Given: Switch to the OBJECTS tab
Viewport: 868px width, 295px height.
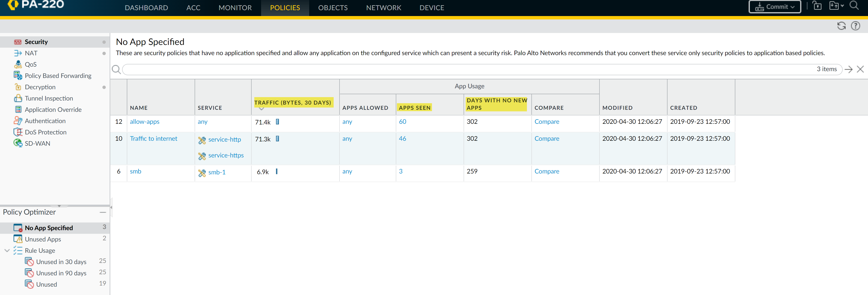Looking at the screenshot, I should coord(333,8).
